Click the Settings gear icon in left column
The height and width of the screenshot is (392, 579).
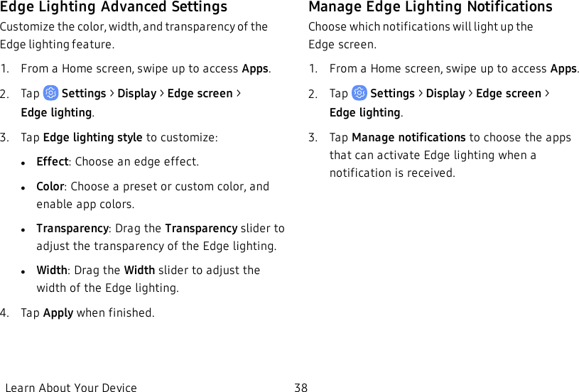[50, 93]
